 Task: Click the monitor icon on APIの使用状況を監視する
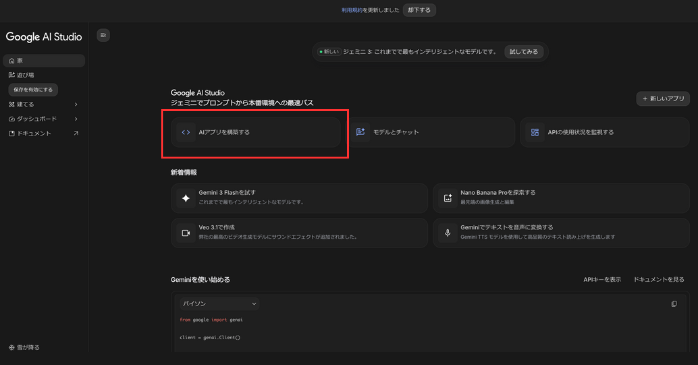pos(535,132)
